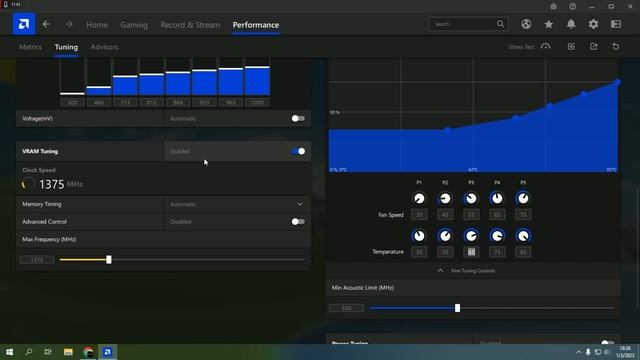Click the P3 Fan Speed dial
This screenshot has height=360, width=640.
(x=471, y=198)
